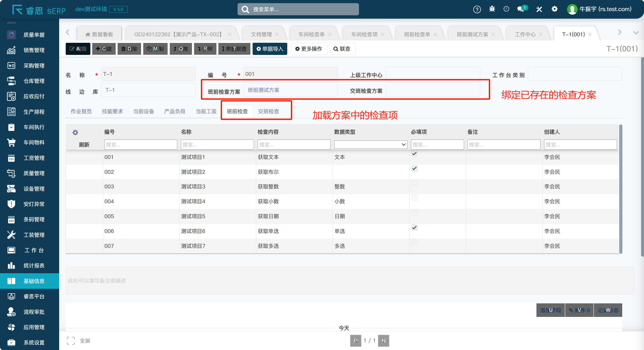Click the fullscreen icon at bottom
644x350 pixels.
(x=71, y=341)
